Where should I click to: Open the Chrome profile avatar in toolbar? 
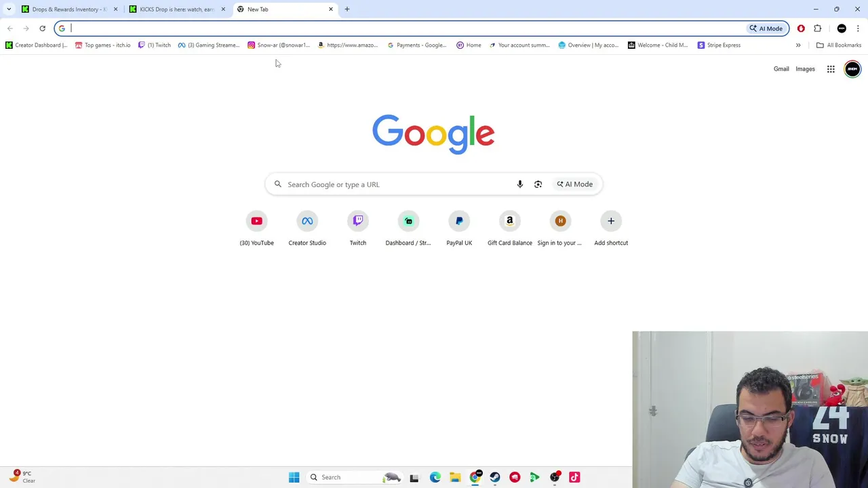click(842, 28)
